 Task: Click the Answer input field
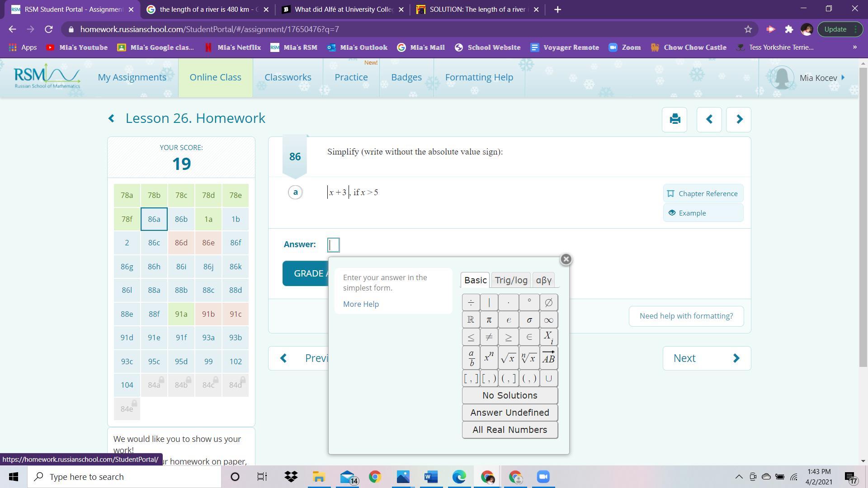(334, 245)
